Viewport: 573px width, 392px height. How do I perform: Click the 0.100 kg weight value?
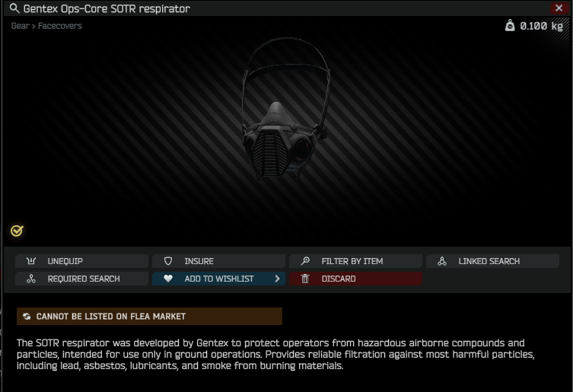tap(541, 26)
